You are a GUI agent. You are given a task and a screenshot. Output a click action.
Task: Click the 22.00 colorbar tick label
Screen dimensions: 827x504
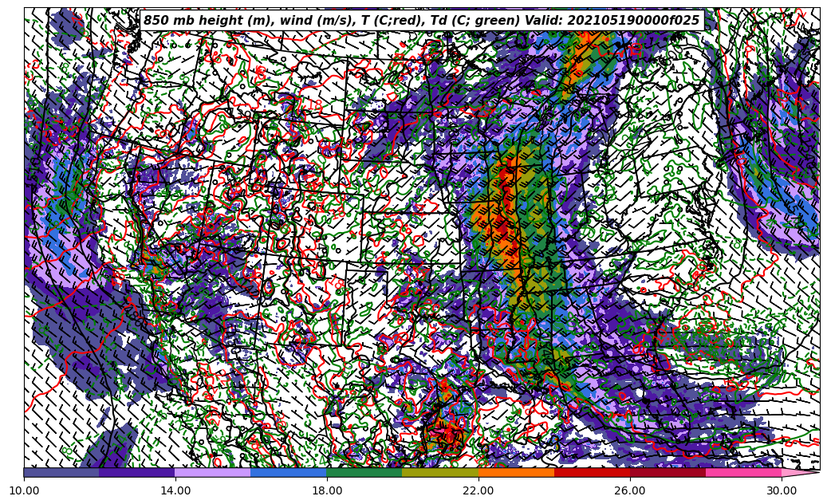(x=478, y=490)
